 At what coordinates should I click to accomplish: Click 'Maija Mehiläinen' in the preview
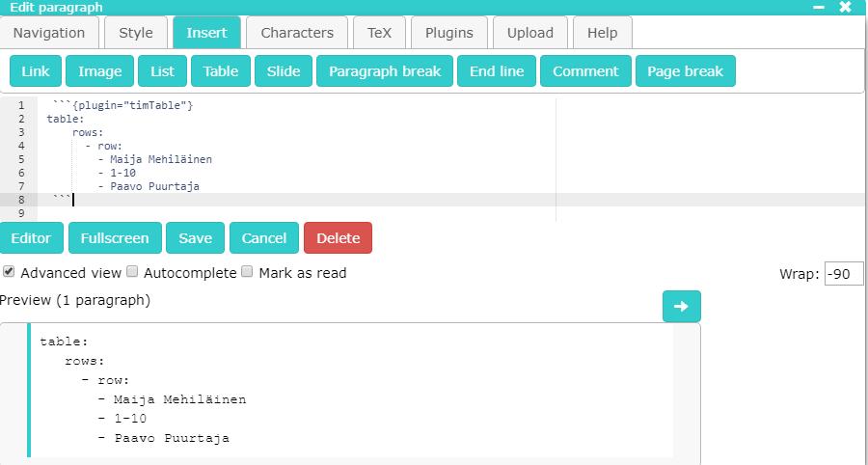(180, 399)
